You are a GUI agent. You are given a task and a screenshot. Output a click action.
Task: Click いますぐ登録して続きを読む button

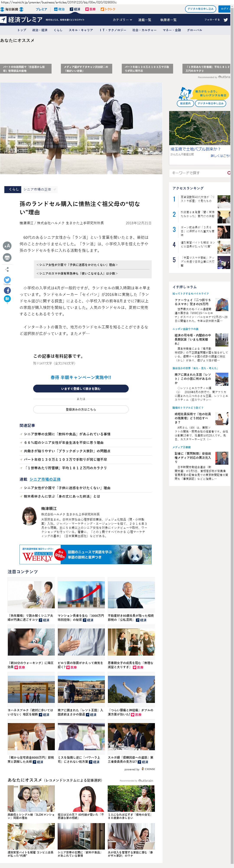(81, 389)
